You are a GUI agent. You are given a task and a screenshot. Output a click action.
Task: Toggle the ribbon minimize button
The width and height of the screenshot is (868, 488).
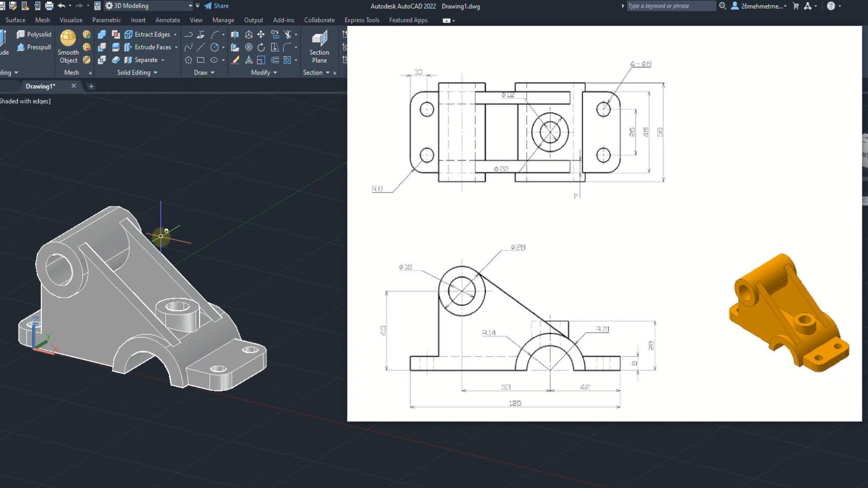pos(447,20)
